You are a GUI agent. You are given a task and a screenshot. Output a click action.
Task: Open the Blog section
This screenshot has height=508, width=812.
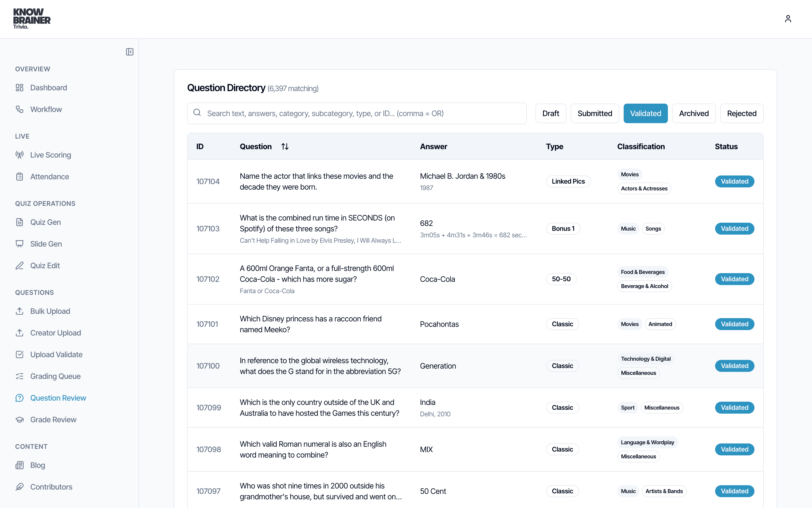pos(38,465)
